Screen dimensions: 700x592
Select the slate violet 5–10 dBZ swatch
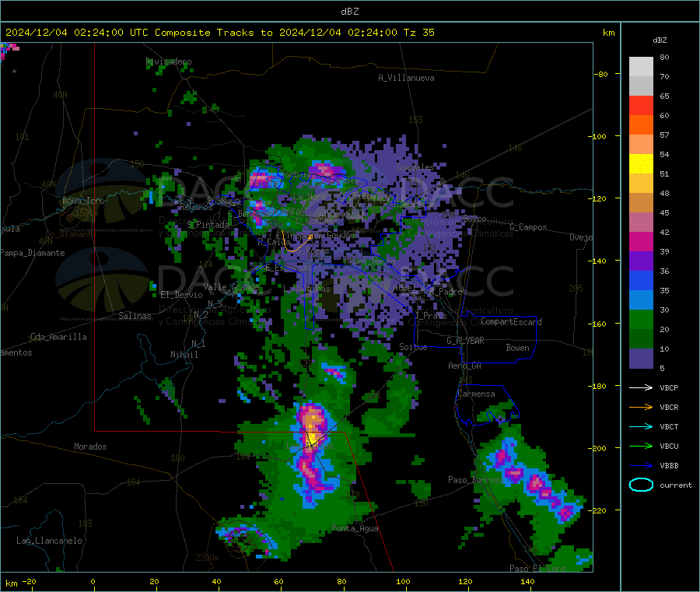641,358
